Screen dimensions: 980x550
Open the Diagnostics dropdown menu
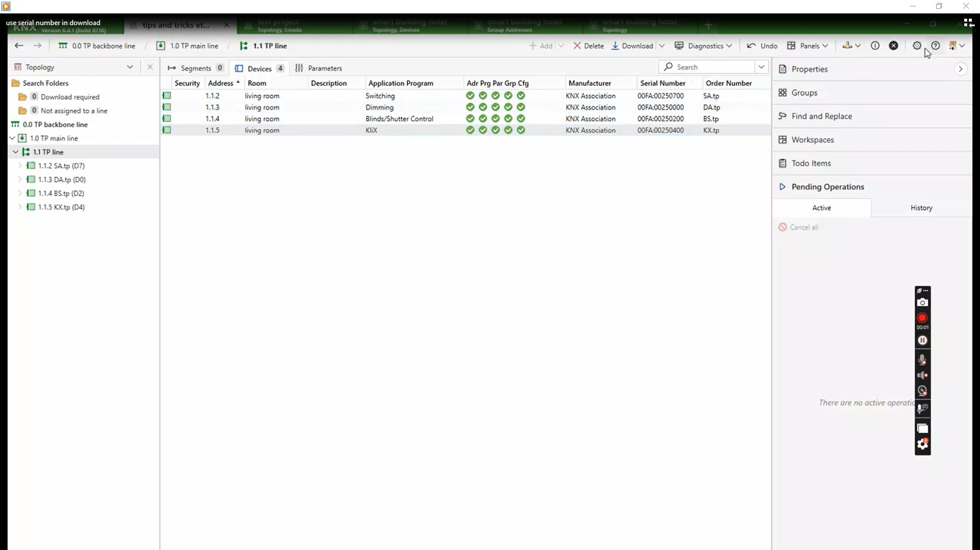[x=703, y=46]
